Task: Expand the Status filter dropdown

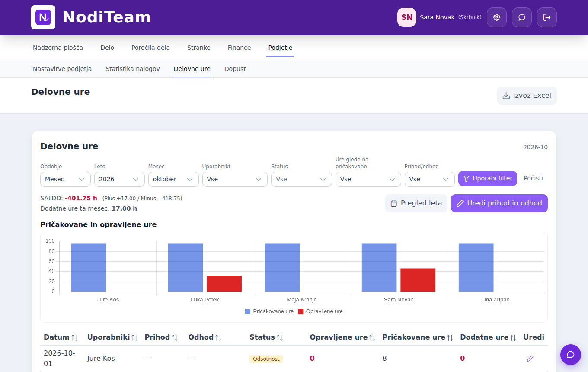Action: [x=301, y=179]
